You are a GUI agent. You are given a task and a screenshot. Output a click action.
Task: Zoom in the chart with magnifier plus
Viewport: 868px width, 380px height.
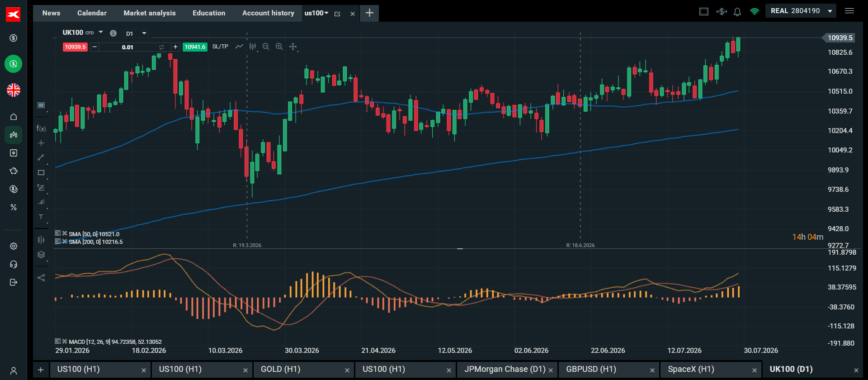tap(279, 47)
